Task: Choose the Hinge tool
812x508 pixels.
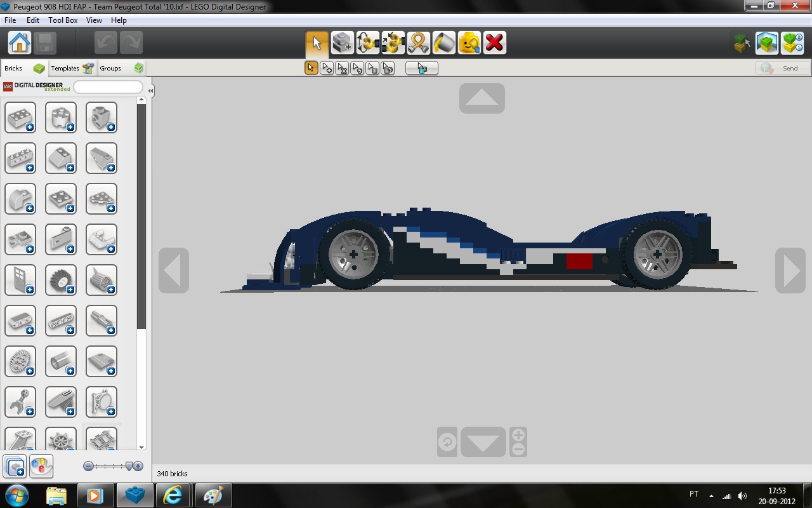Action: [x=368, y=43]
